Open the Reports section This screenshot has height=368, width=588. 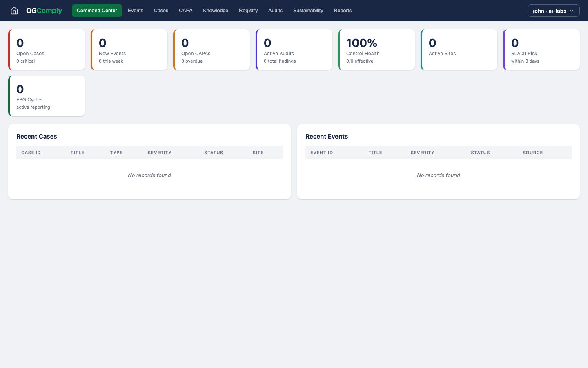click(x=343, y=11)
